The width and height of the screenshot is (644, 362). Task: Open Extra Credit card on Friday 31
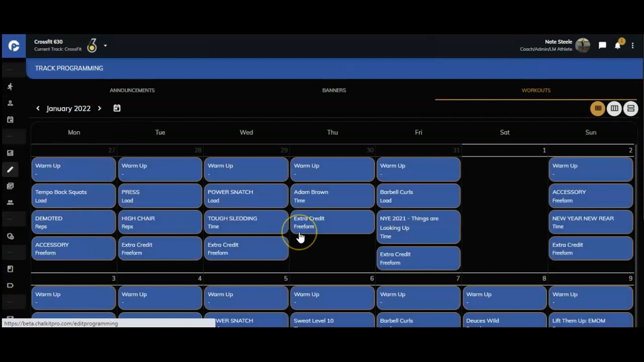[x=418, y=258]
